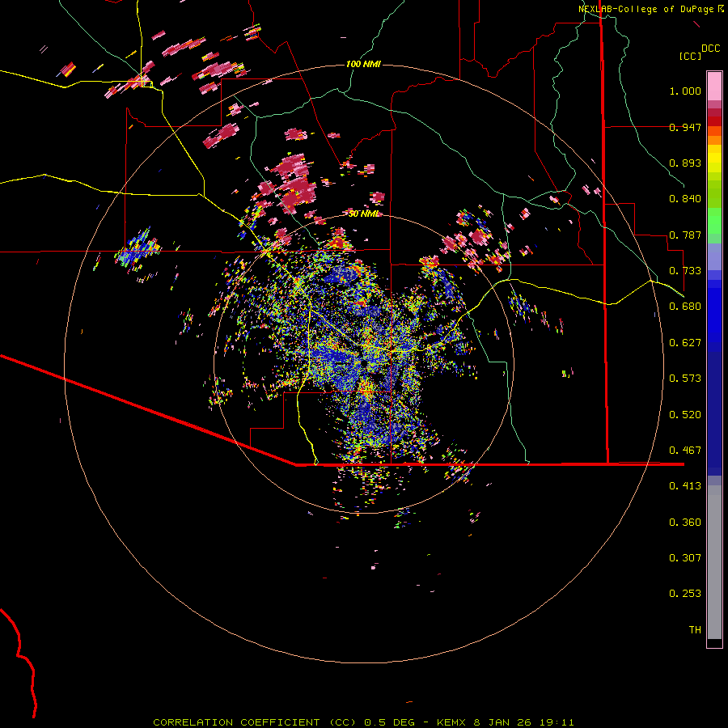Click the 0.627 scale value
The height and width of the screenshot is (728, 728).
click(x=685, y=343)
